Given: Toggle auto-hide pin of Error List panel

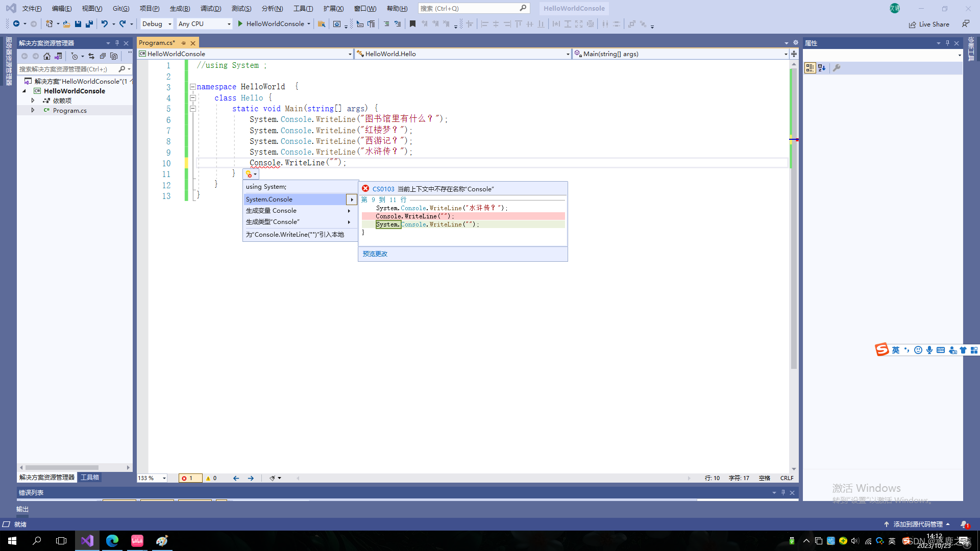Looking at the screenshot, I should (x=783, y=492).
